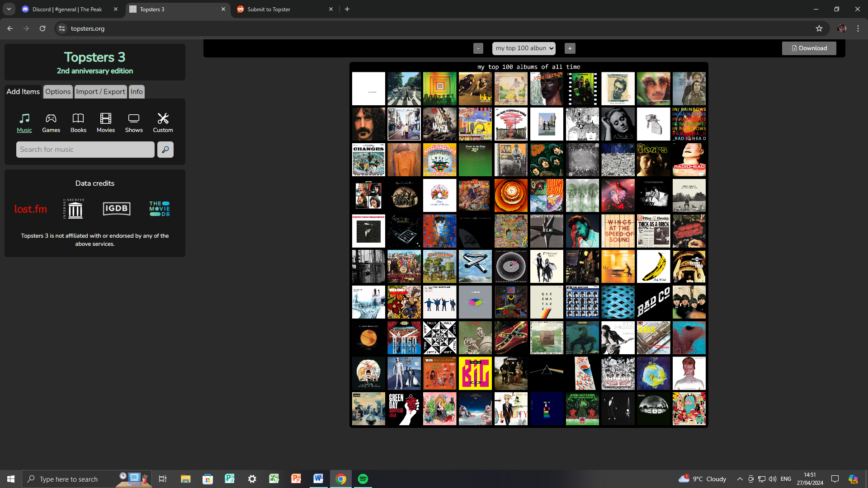Expand Chrome tab search chevron
Image resolution: width=868 pixels, height=488 pixels.
coord(9,9)
